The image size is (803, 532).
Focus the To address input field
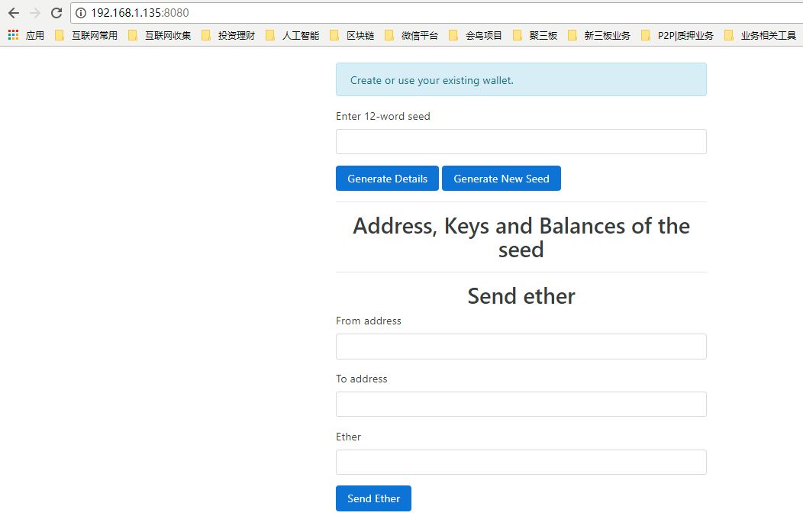tap(521, 404)
